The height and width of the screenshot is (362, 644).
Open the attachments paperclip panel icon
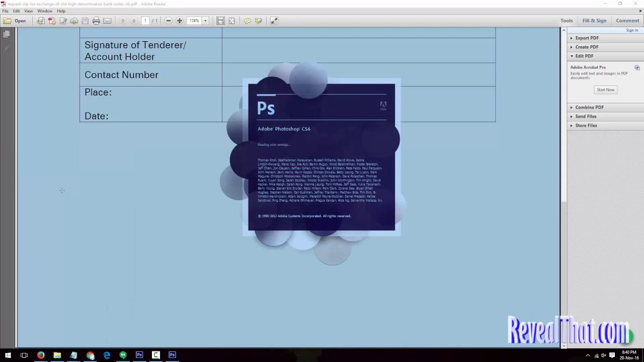pyautogui.click(x=7, y=49)
